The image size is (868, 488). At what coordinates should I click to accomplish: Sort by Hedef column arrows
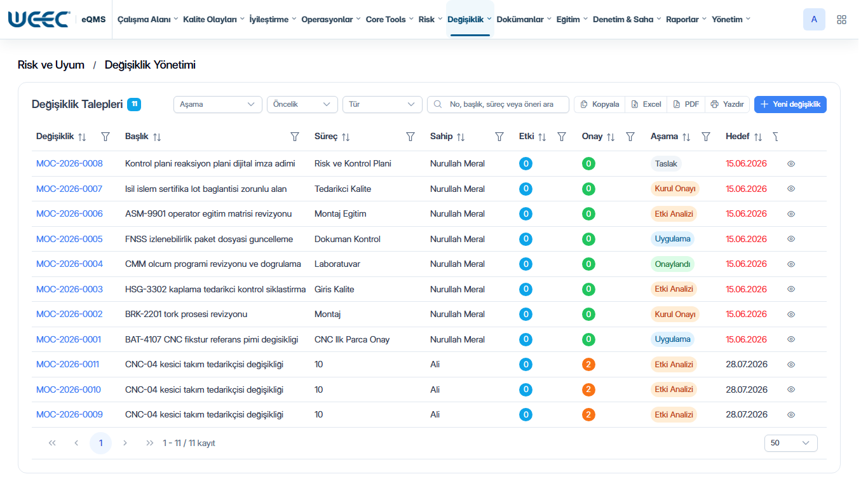tap(758, 137)
